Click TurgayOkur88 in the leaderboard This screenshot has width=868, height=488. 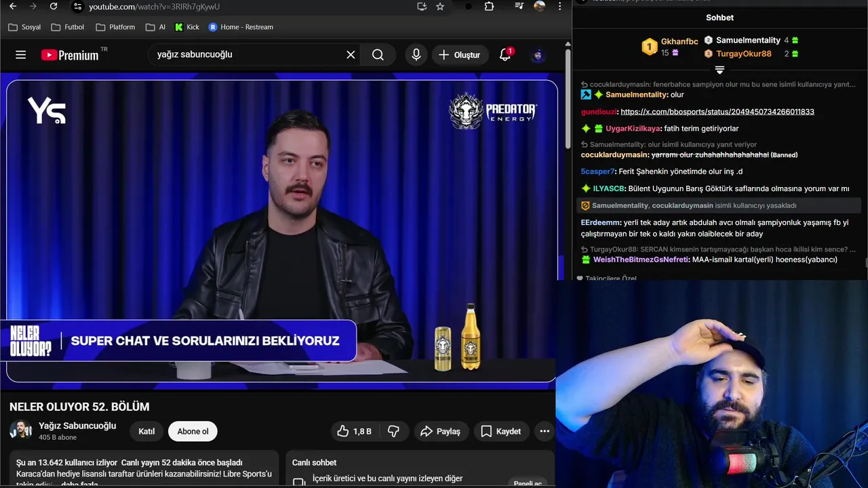tap(744, 54)
